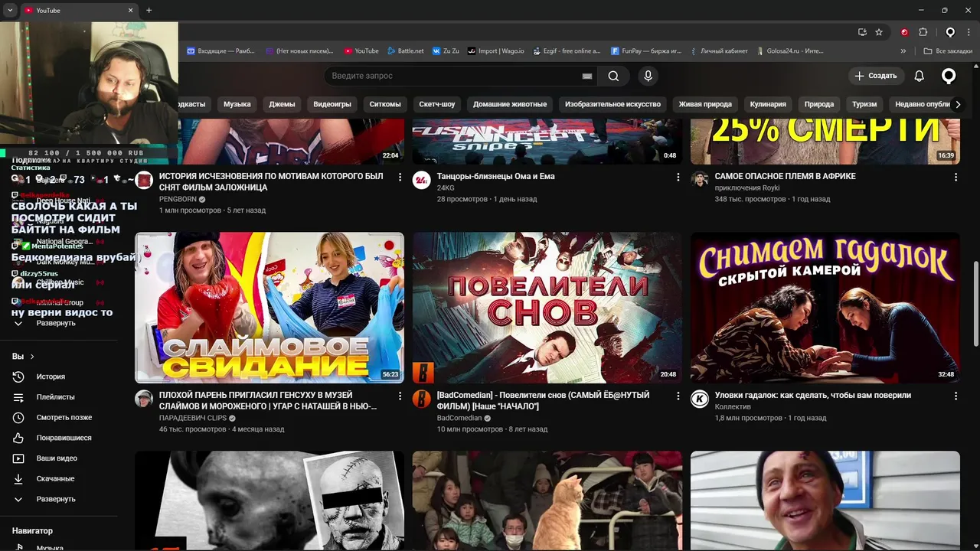Select the Живая природа chip
Image resolution: width=980 pixels, height=551 pixels.
click(705, 104)
